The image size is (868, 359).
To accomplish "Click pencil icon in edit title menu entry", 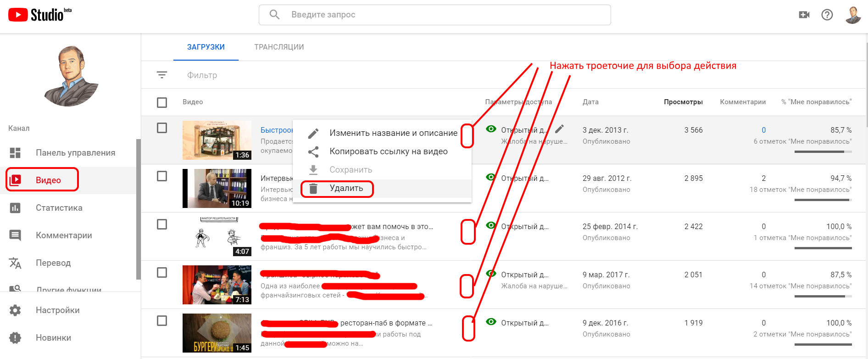I will (x=313, y=133).
